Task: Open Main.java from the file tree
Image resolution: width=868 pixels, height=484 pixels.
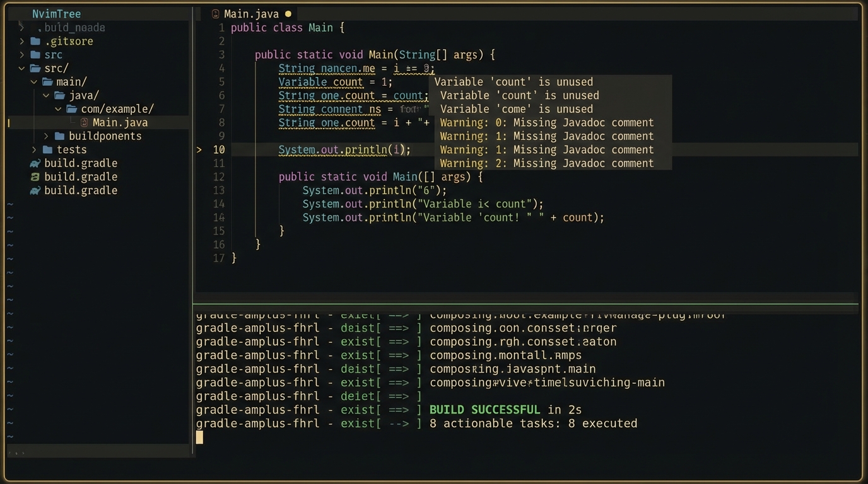Action: [120, 122]
